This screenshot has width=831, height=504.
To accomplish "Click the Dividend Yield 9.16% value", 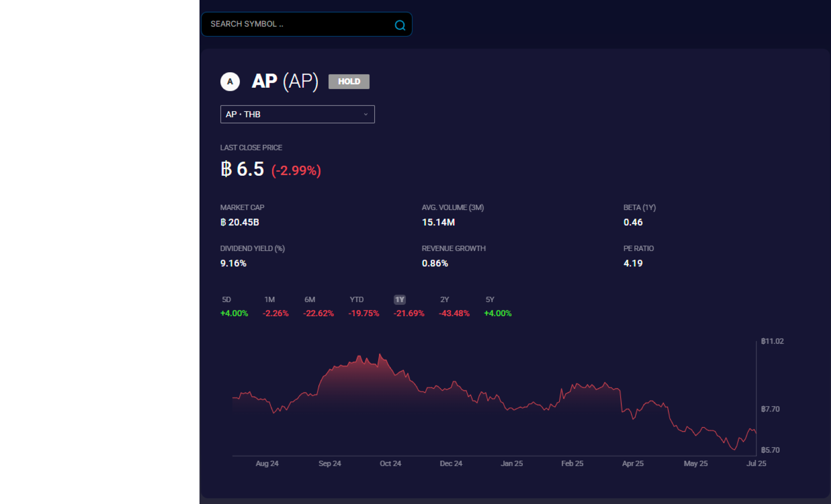I will 233,263.
